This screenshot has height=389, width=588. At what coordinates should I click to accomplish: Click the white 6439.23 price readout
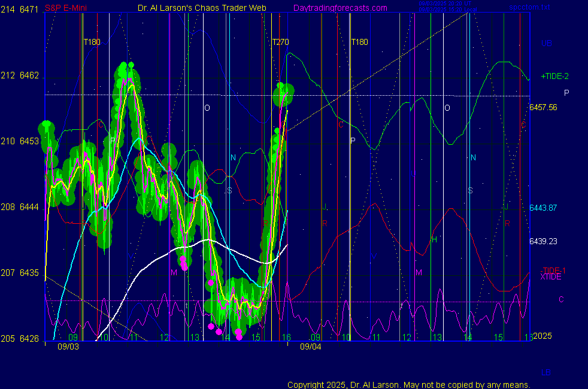click(543, 241)
